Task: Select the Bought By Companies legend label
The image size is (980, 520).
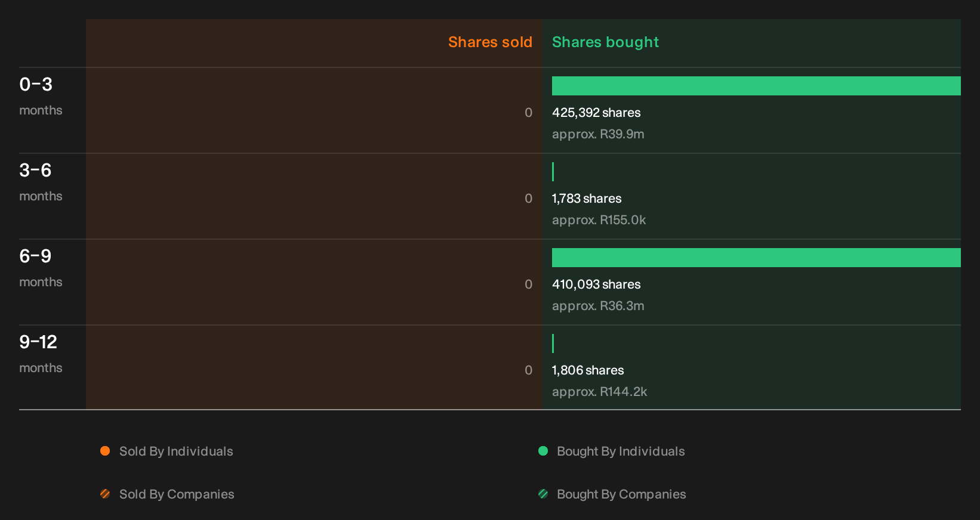Action: pyautogui.click(x=621, y=494)
